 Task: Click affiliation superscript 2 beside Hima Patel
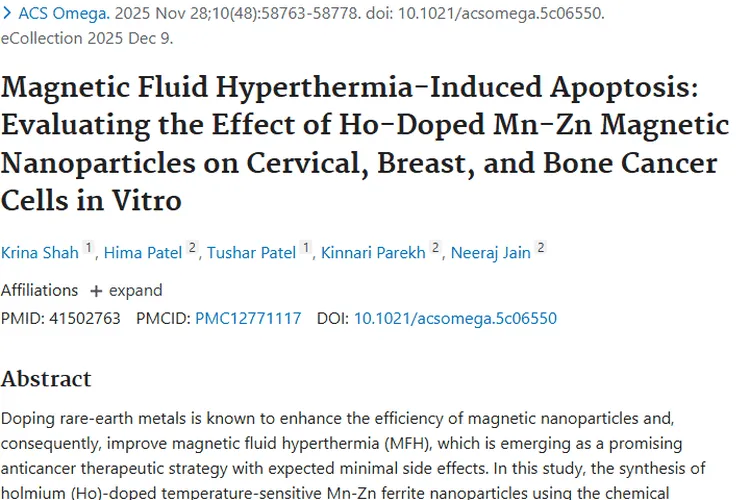click(192, 248)
